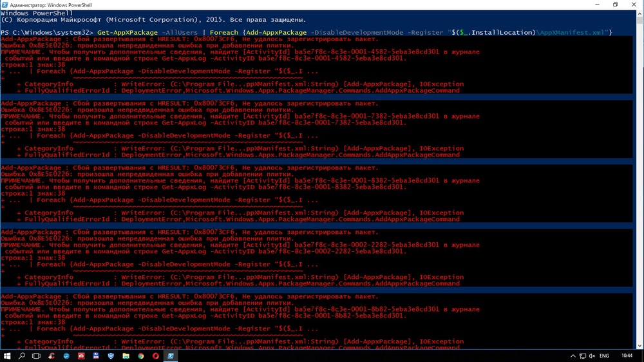Open the muted volume tray icon
The width and height of the screenshot is (644, 362).
pyautogui.click(x=592, y=356)
